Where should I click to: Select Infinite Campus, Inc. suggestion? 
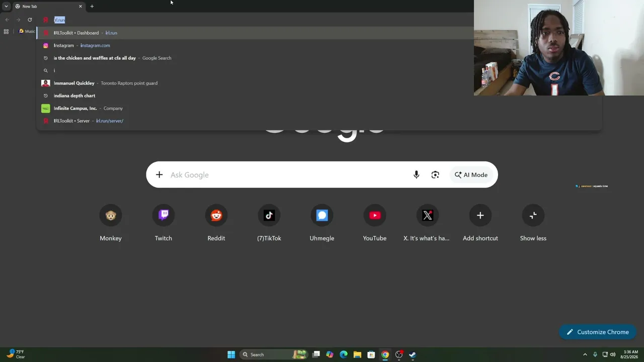coord(319,108)
